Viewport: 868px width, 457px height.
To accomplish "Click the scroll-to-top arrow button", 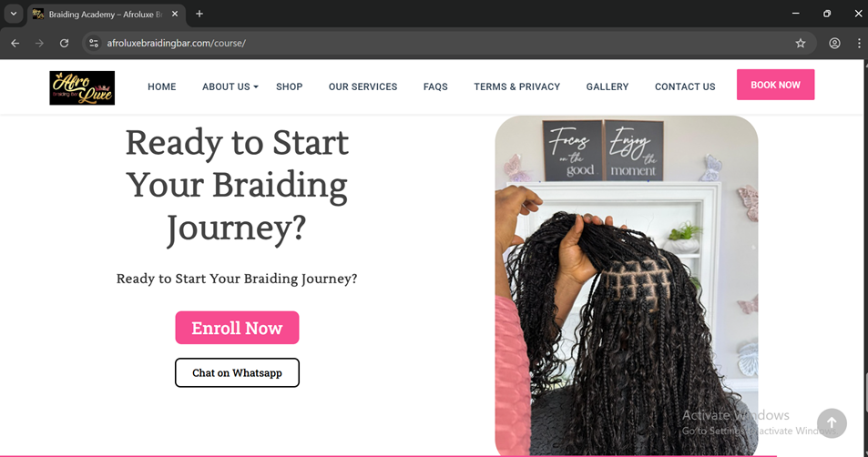I will (832, 423).
